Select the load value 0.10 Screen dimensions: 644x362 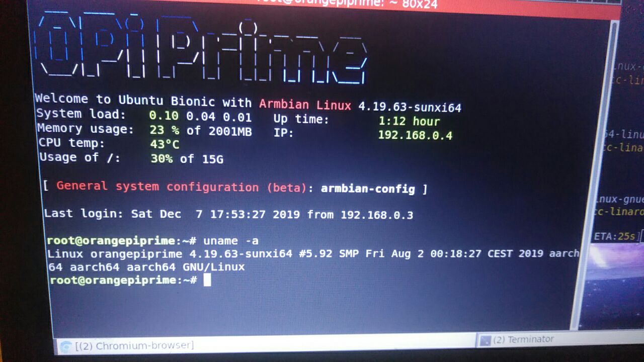click(164, 116)
